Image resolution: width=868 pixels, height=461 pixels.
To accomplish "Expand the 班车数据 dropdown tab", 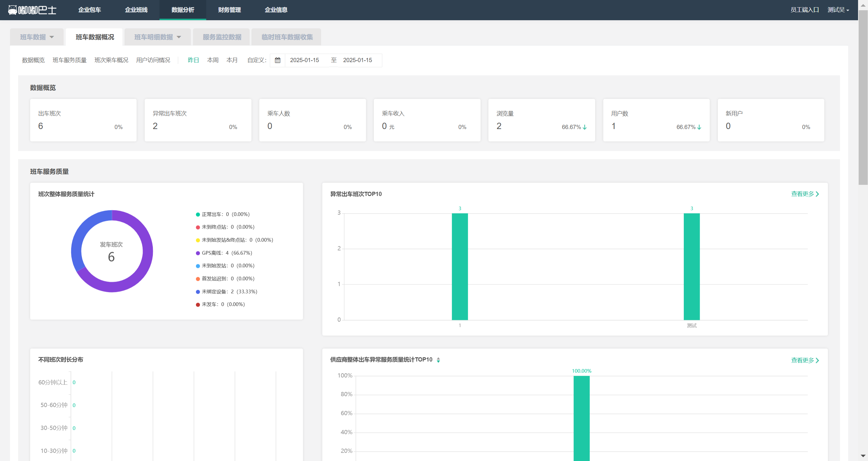I will 37,37.
